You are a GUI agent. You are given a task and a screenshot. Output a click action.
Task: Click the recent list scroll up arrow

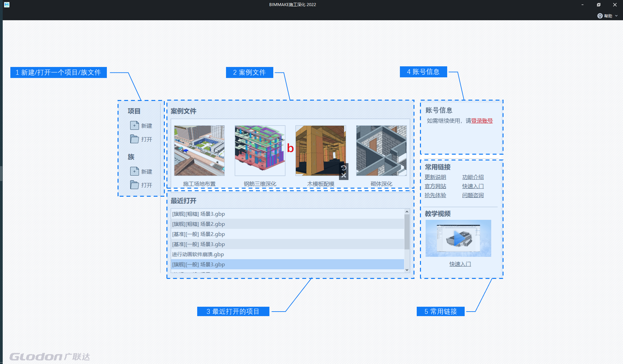(x=407, y=212)
